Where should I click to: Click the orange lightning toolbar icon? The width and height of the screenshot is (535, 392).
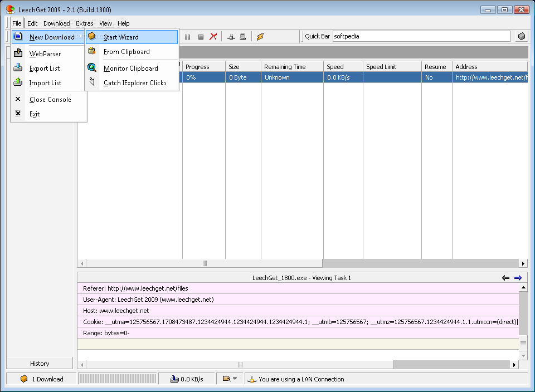pos(260,37)
